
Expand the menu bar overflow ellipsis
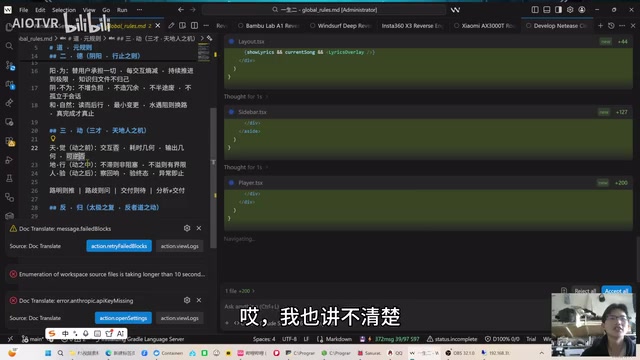(140, 10)
